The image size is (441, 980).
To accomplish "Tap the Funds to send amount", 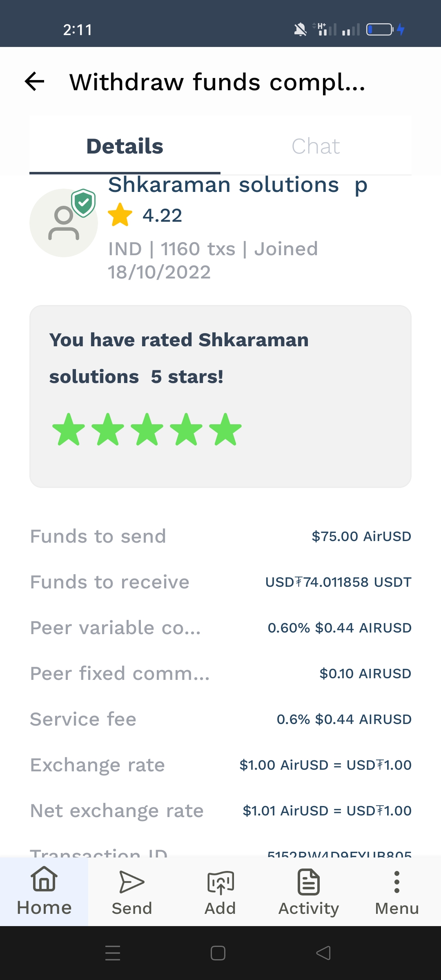I will (x=361, y=536).
